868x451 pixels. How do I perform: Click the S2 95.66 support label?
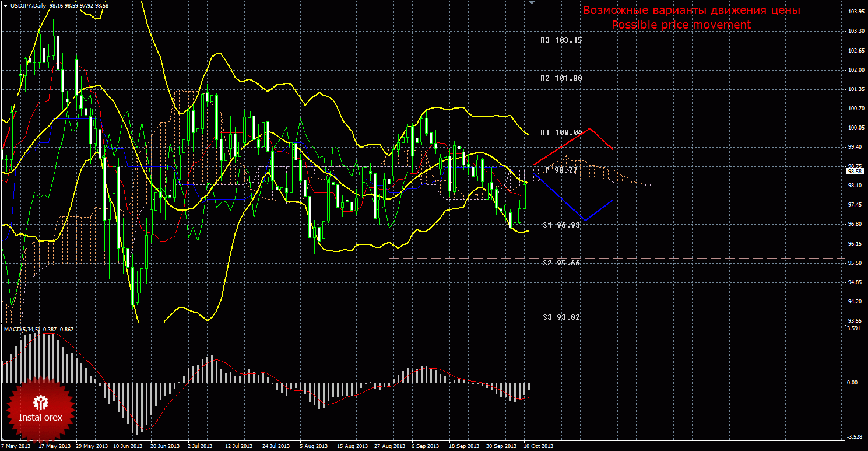561,263
